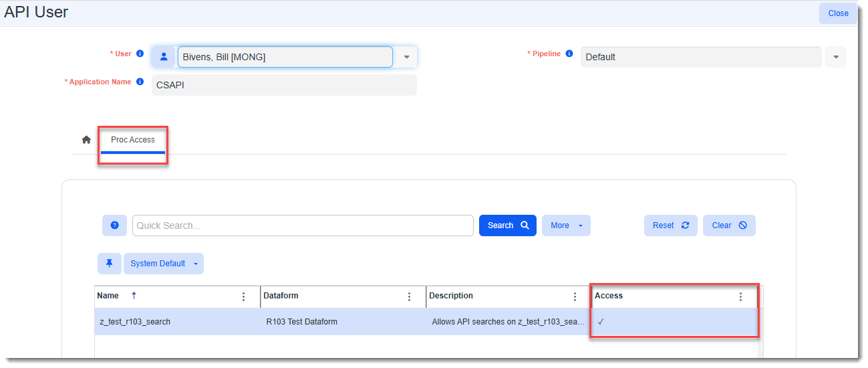Expand the User dropdown arrow
Image resolution: width=868 pixels, height=368 pixels.
406,57
